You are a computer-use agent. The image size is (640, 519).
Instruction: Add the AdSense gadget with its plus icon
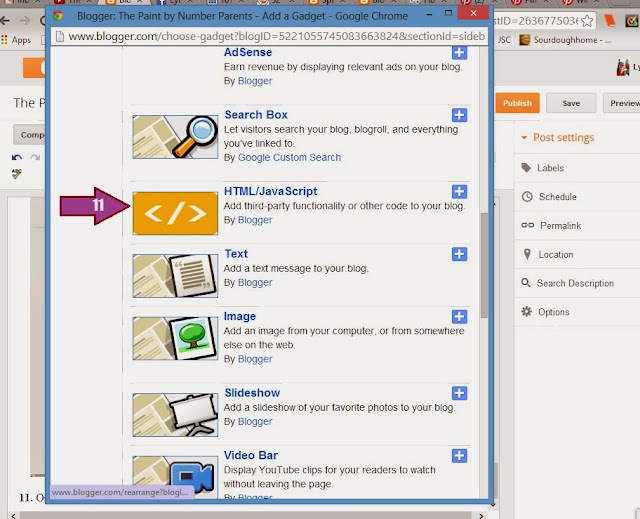click(459, 53)
